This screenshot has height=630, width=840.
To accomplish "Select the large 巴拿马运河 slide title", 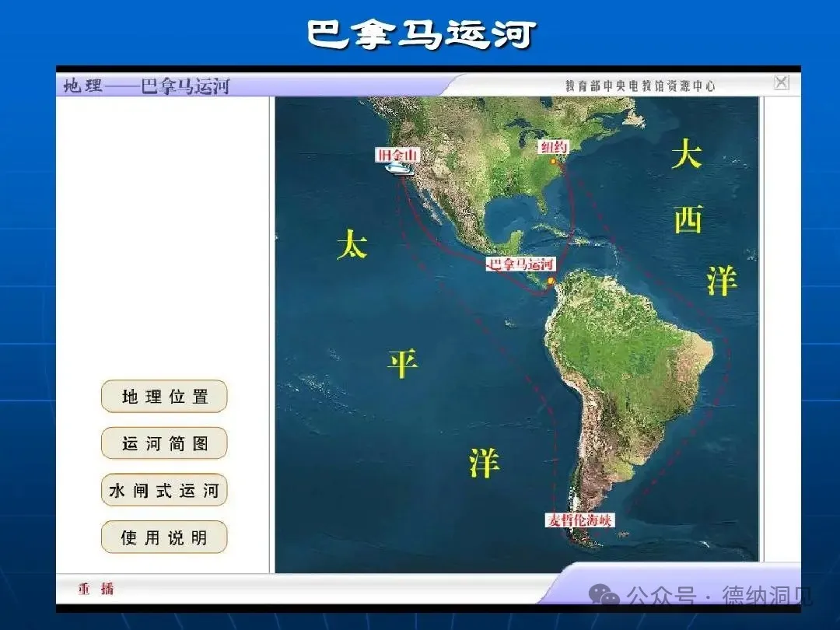I will (x=421, y=34).
